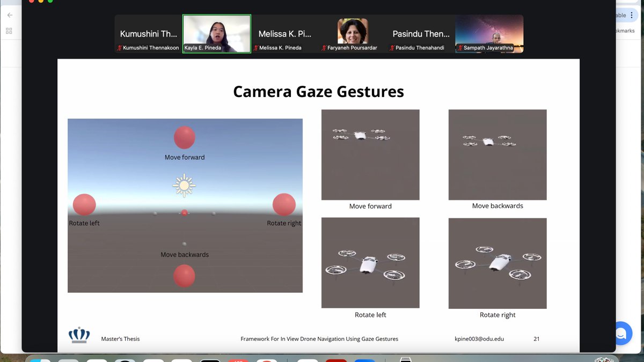Click the Framework For In View Drone Navigation footer
This screenshot has width=644, height=362.
point(319,339)
